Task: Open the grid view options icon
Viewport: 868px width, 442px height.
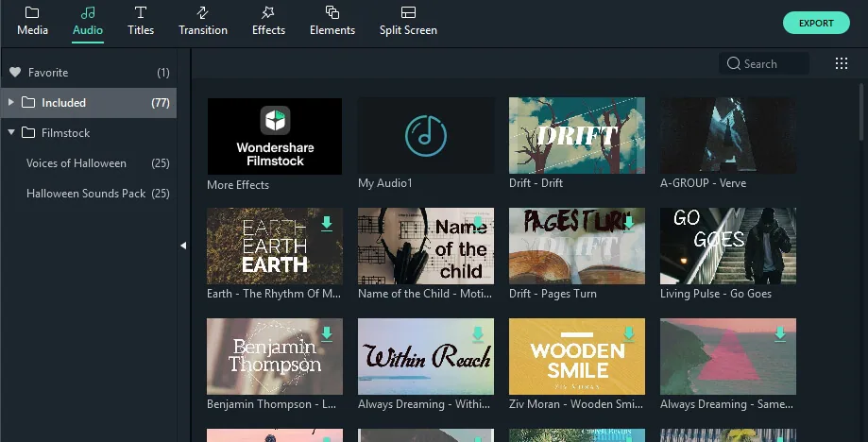Action: pos(842,63)
